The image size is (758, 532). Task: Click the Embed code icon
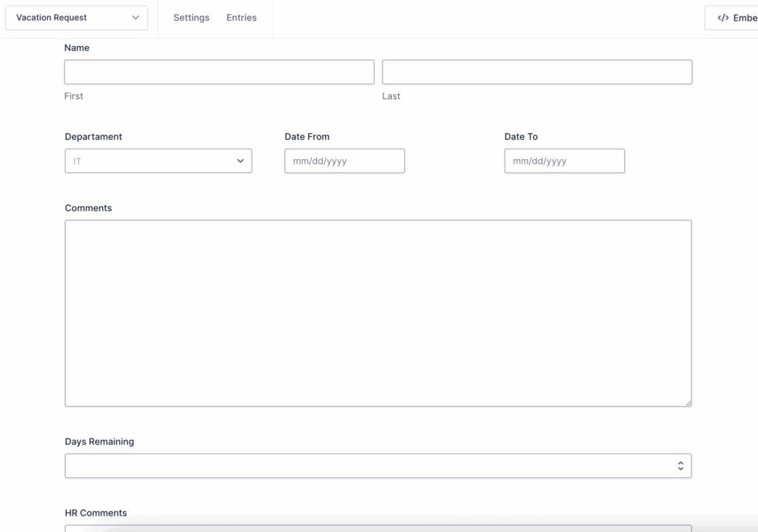[x=722, y=17]
